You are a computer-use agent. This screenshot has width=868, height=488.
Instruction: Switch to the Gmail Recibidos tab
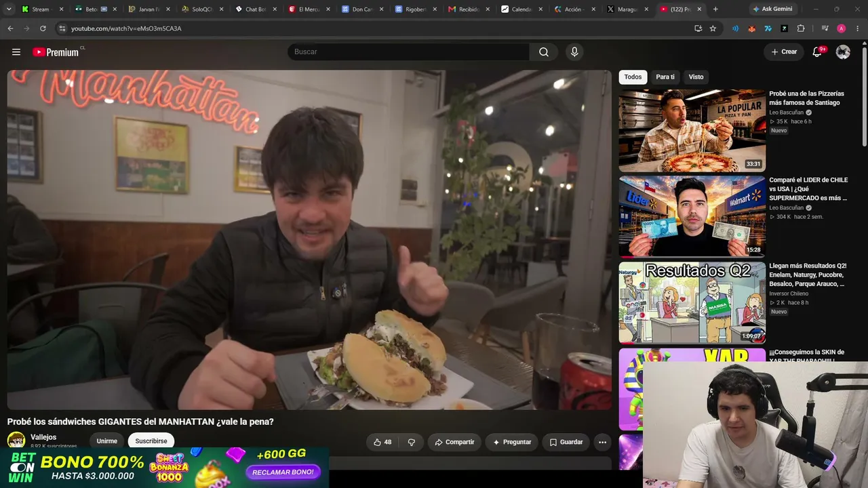pos(469,9)
